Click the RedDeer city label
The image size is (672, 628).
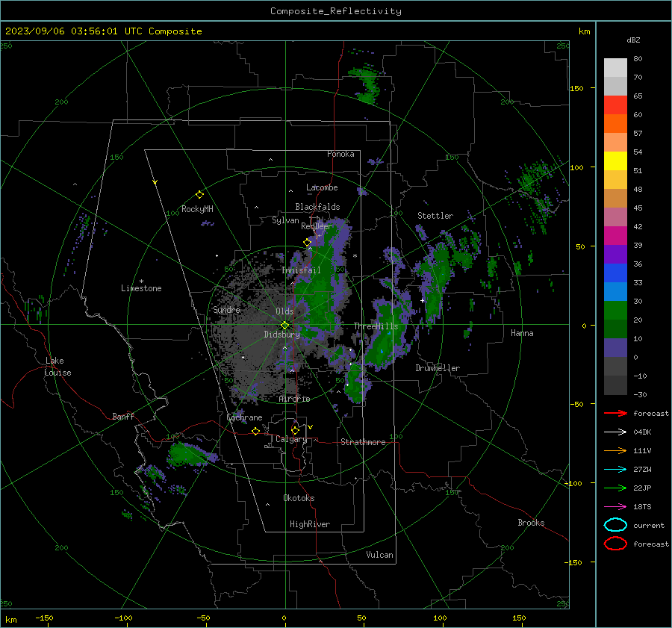point(317,226)
